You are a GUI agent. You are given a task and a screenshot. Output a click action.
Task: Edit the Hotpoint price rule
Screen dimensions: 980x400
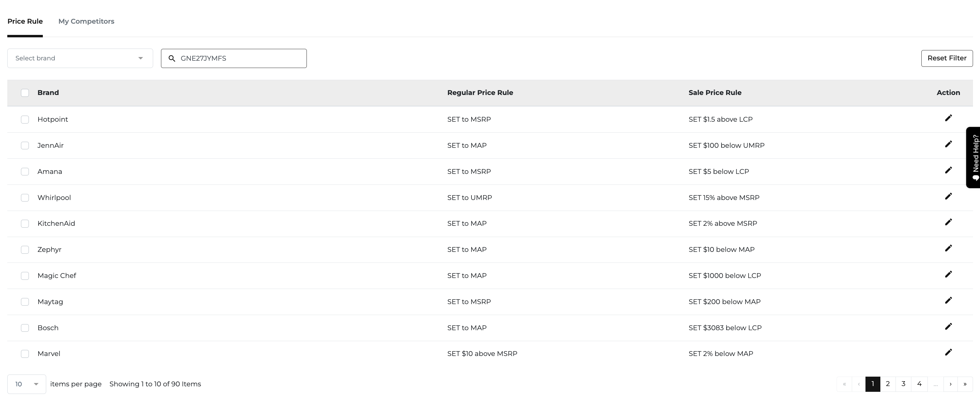948,118
